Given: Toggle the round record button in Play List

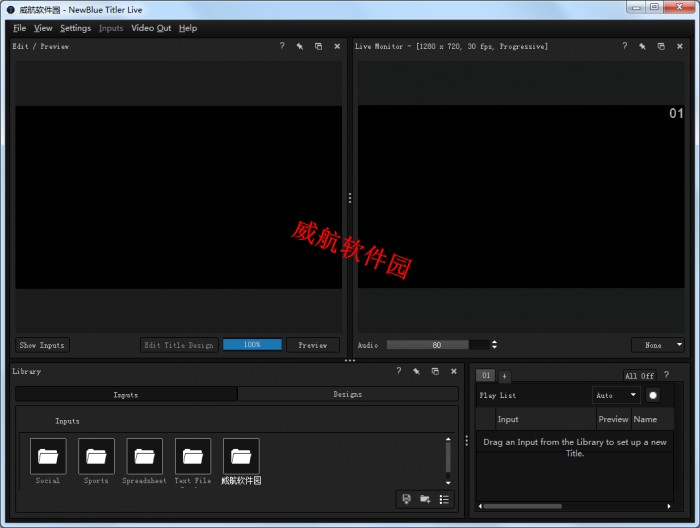Looking at the screenshot, I should coord(653,395).
